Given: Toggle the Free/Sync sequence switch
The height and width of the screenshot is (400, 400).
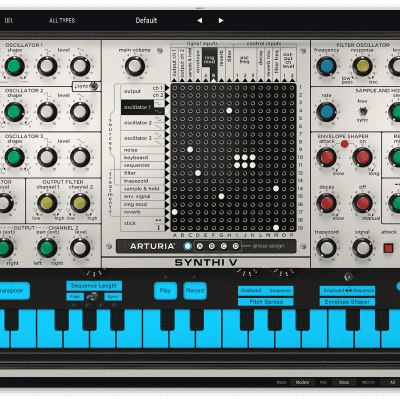Looking at the screenshot, I should 93,296.
